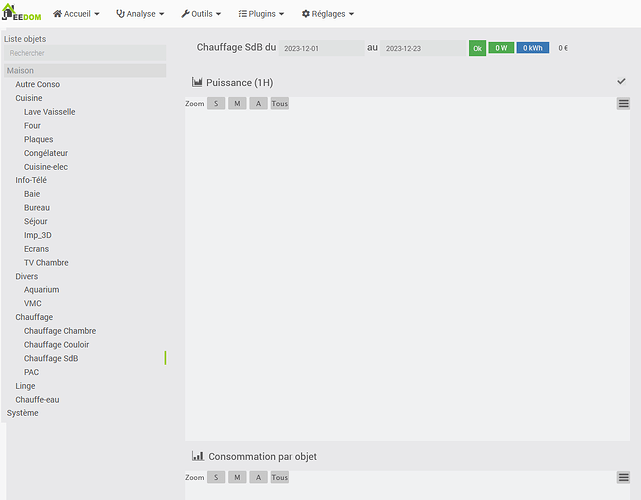Open the Analyse menu
Image resolution: width=641 pixels, height=500 pixels.
(140, 14)
